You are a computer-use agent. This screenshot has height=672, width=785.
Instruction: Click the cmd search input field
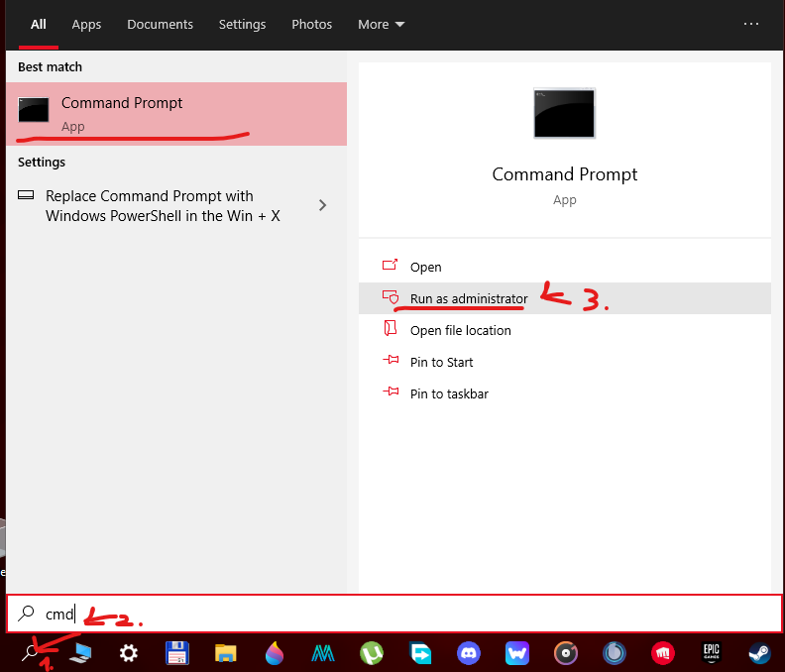(x=394, y=614)
